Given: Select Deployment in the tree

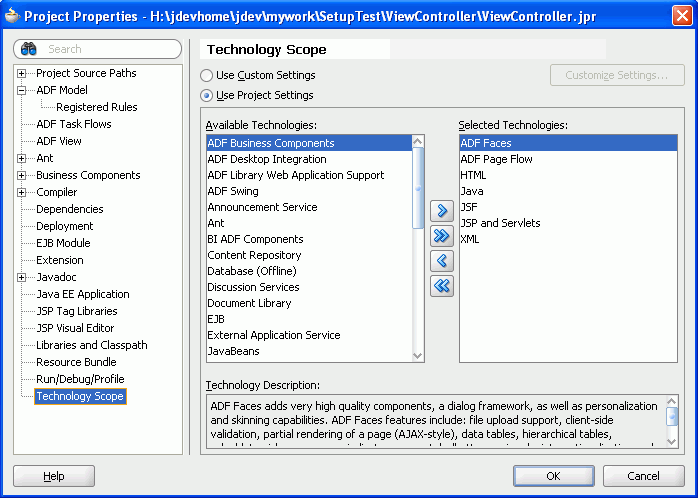Looking at the screenshot, I should tap(65, 226).
